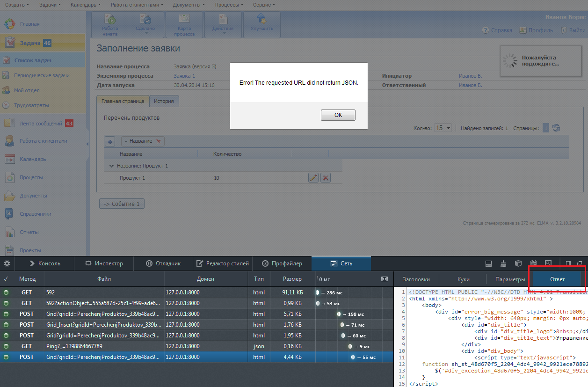Remove the Название grouping with red X
588x387 pixels.
[x=159, y=141]
